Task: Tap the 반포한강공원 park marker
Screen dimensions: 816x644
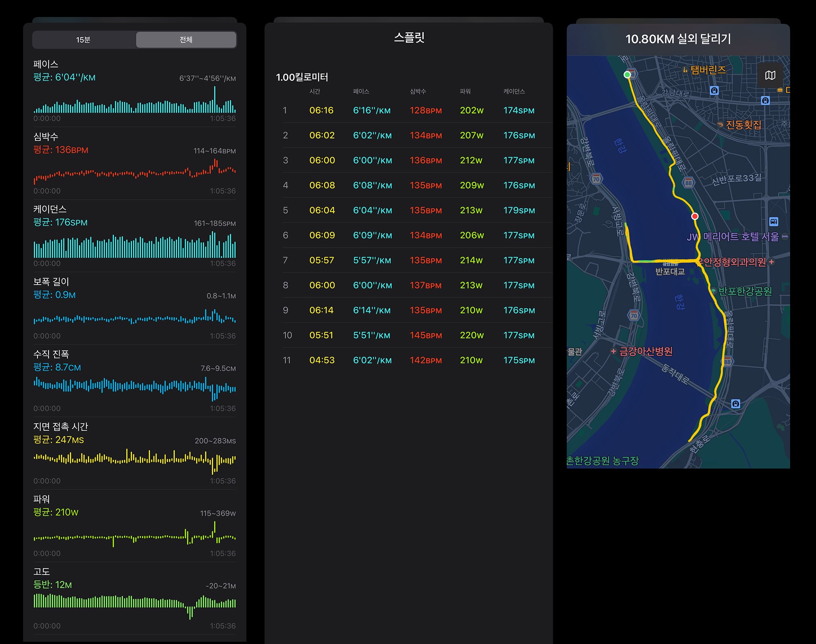Action: [x=714, y=291]
